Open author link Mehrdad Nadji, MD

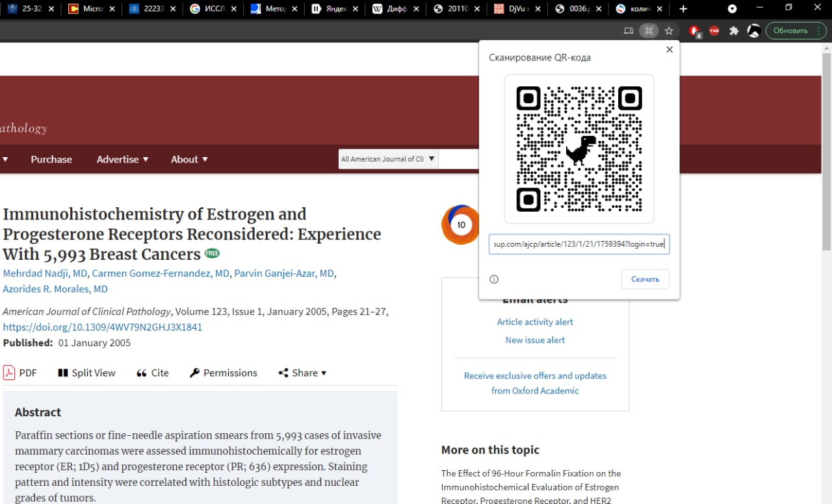[x=45, y=273]
